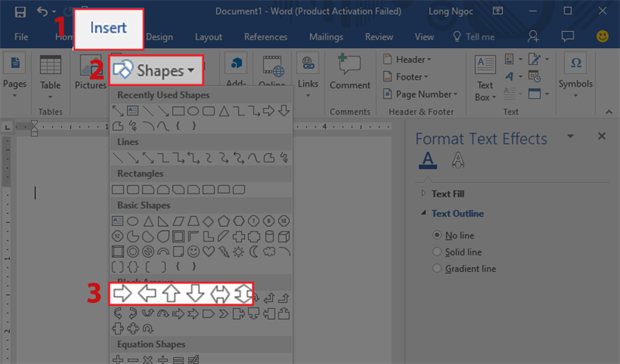This screenshot has width=620, height=364.
Task: Select the Heart basic shape
Action: [x=208, y=252]
